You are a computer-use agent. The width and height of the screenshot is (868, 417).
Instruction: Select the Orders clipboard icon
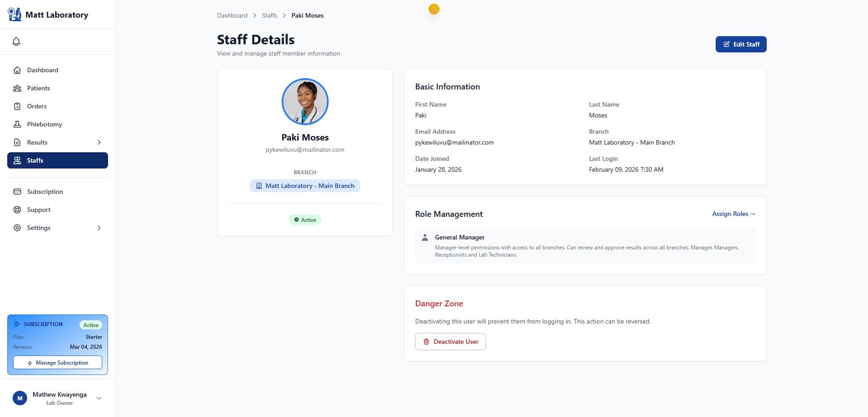point(17,106)
